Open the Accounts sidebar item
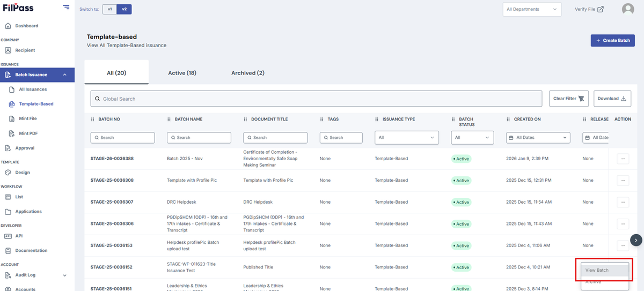The height and width of the screenshot is (291, 644). pyautogui.click(x=25, y=289)
